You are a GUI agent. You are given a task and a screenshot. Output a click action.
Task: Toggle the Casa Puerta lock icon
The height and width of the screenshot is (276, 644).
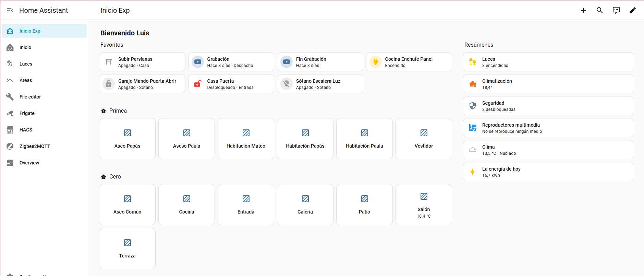[197, 84]
